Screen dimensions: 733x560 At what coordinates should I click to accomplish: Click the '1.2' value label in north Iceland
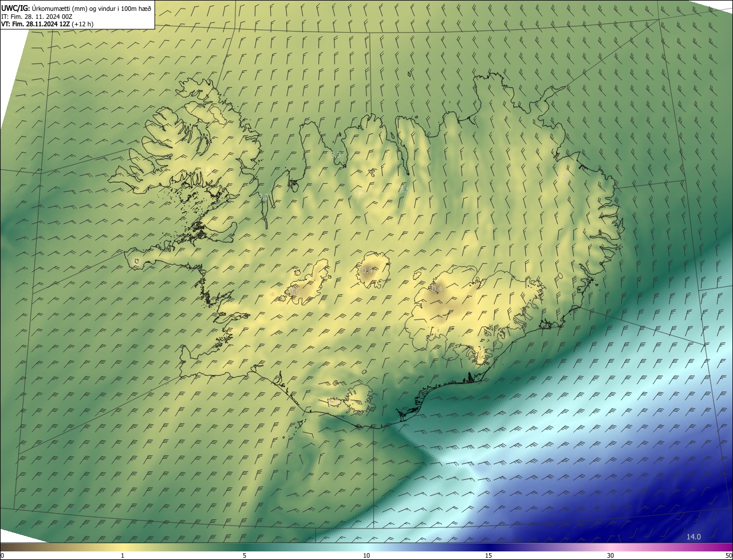(360, 194)
